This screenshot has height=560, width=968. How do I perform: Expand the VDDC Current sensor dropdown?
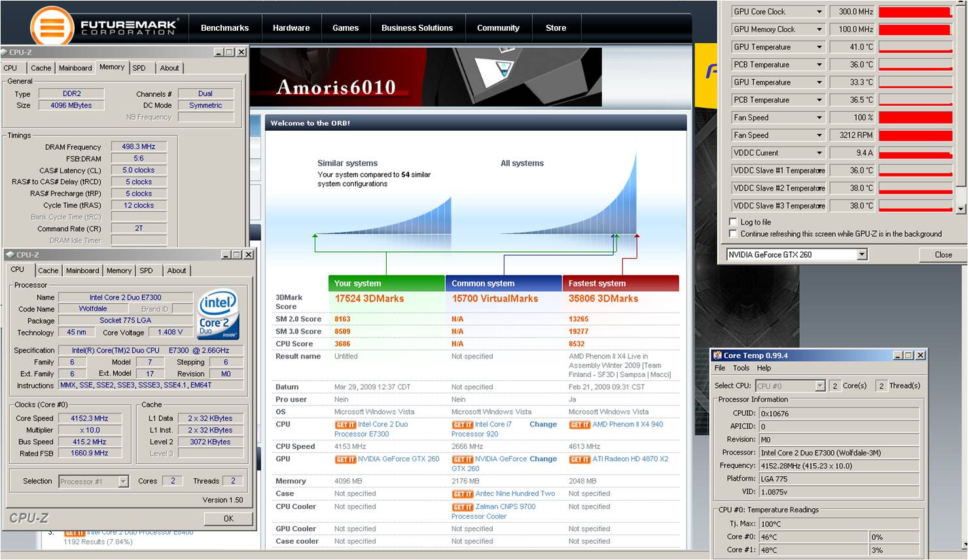click(819, 153)
